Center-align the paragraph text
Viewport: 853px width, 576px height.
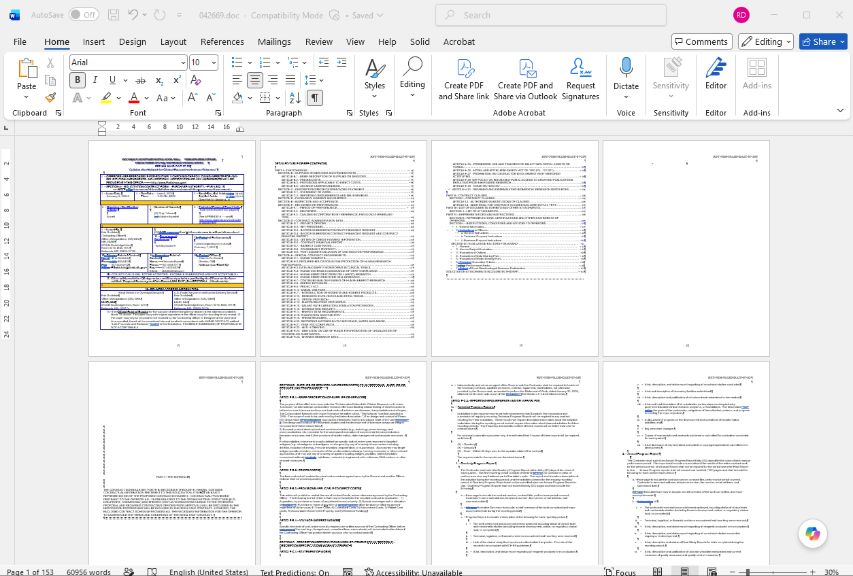point(255,80)
